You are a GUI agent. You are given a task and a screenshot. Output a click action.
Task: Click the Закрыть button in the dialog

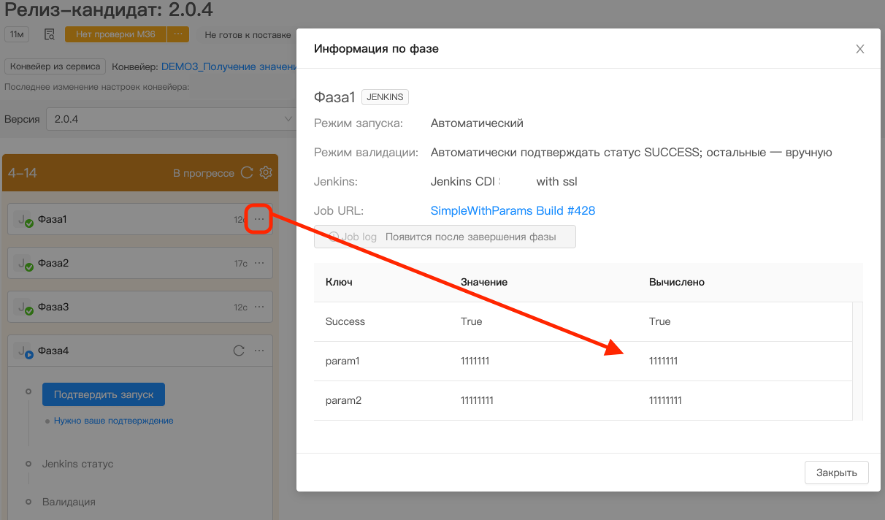click(836, 473)
